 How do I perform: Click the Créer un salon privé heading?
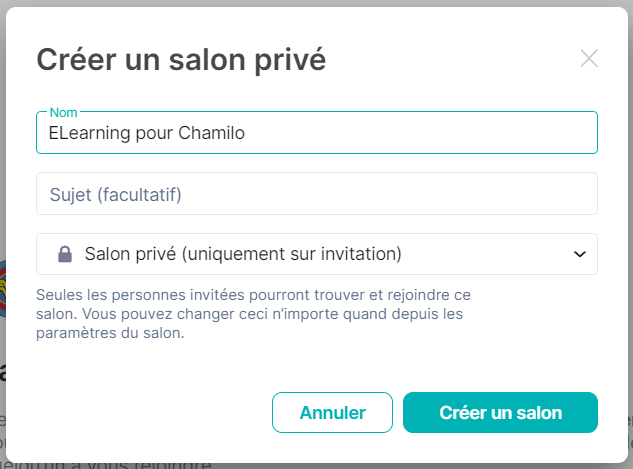(x=181, y=60)
